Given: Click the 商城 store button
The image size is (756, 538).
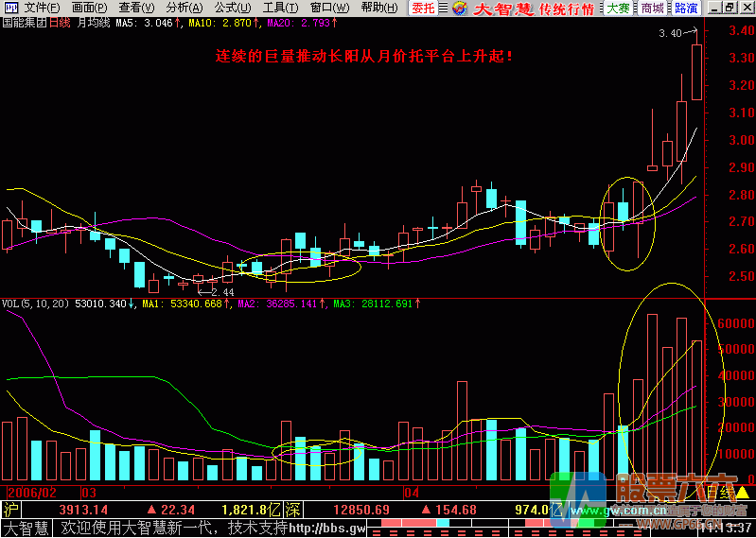Looking at the screenshot, I should [652, 9].
